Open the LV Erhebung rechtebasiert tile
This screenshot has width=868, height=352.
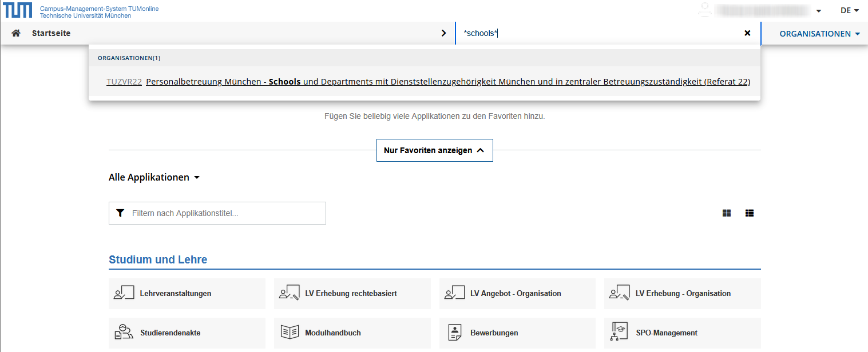[x=352, y=294]
